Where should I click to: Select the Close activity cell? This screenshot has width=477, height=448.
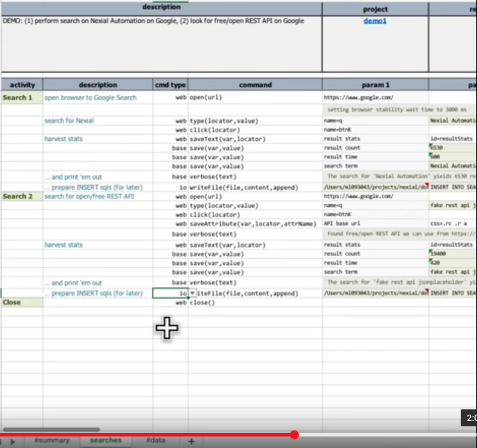pyautogui.click(x=22, y=302)
